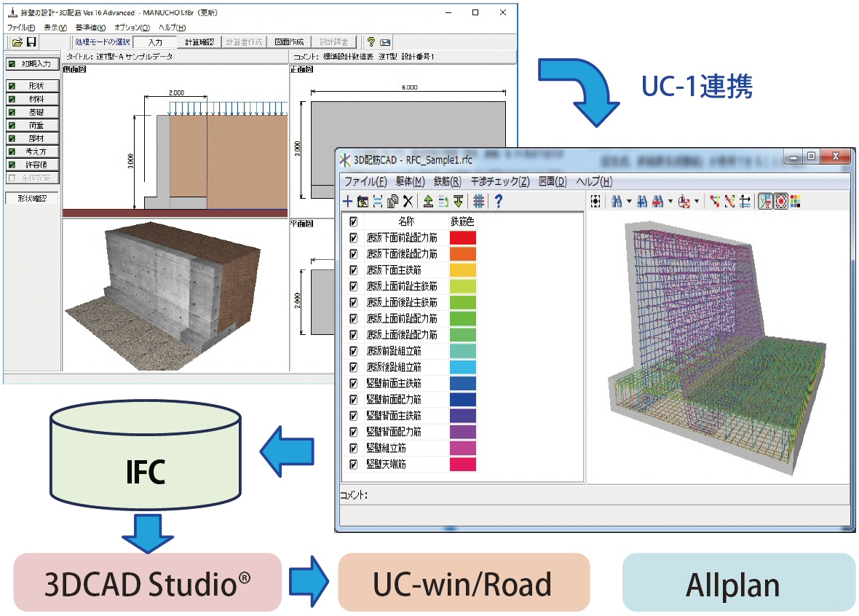The image size is (859, 616).
Task: Click the yellow question mark help icon in retaining wall toolbar
Action: (371, 42)
